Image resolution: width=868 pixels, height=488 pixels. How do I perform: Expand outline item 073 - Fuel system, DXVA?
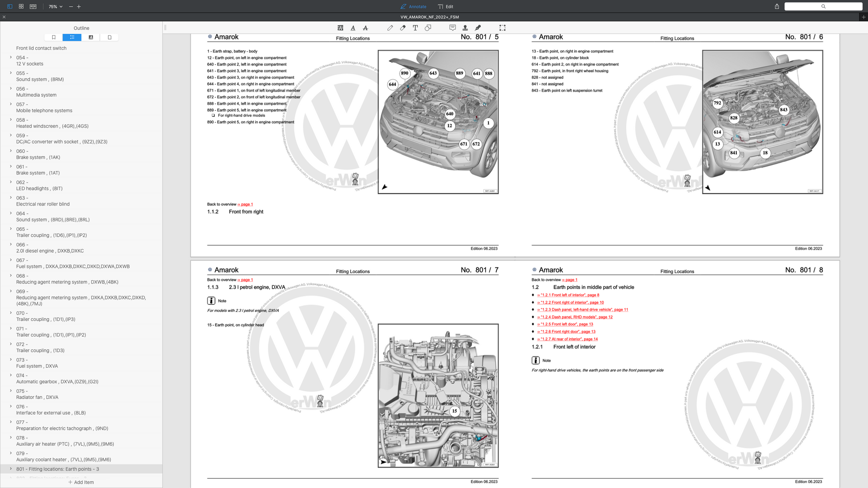coord(11,360)
